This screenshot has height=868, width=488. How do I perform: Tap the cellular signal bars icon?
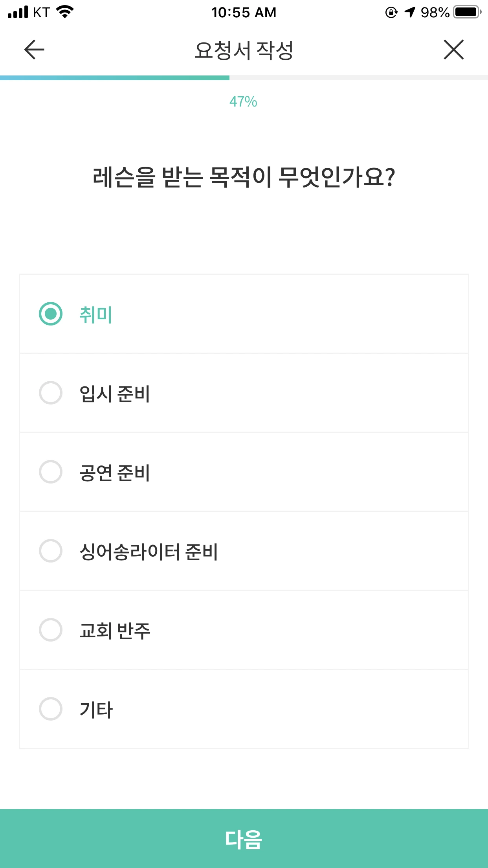[x=18, y=12]
